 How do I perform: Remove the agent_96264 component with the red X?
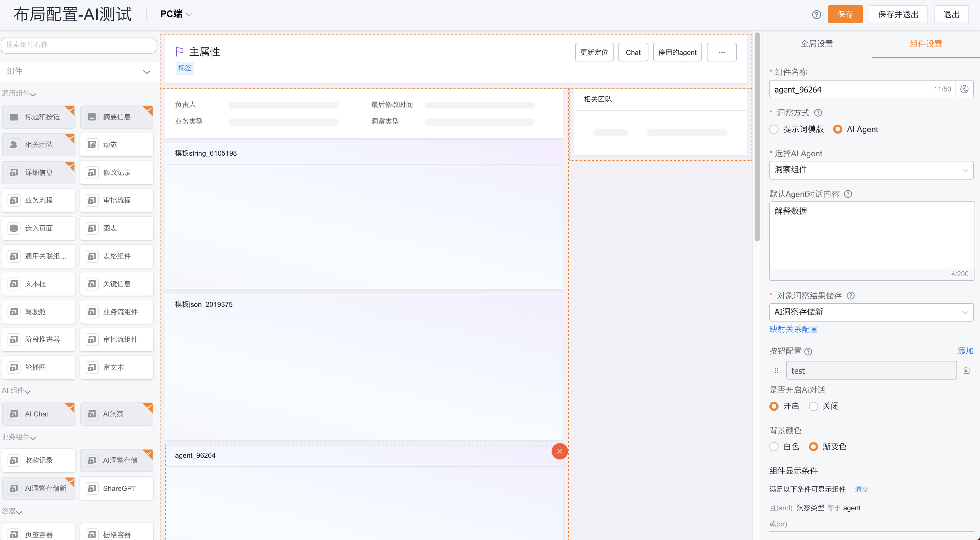click(560, 451)
